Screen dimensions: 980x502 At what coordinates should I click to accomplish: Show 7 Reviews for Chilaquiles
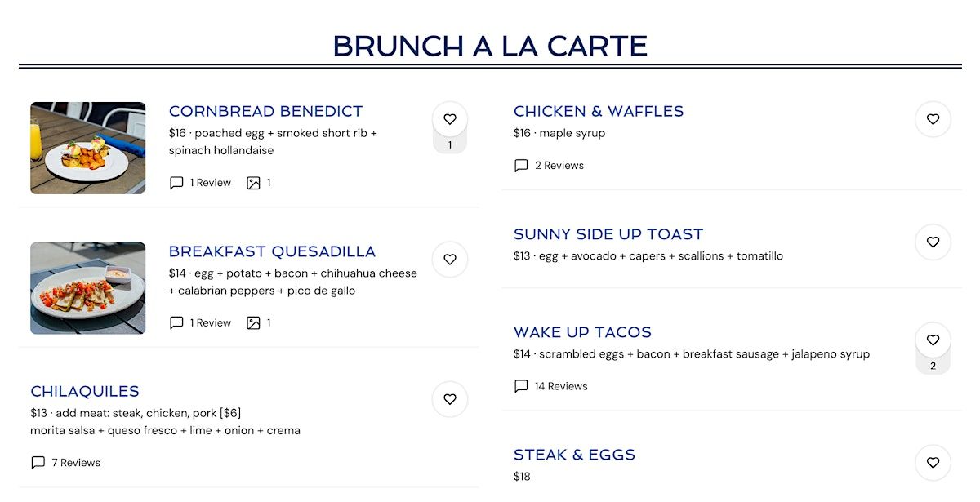point(66,463)
